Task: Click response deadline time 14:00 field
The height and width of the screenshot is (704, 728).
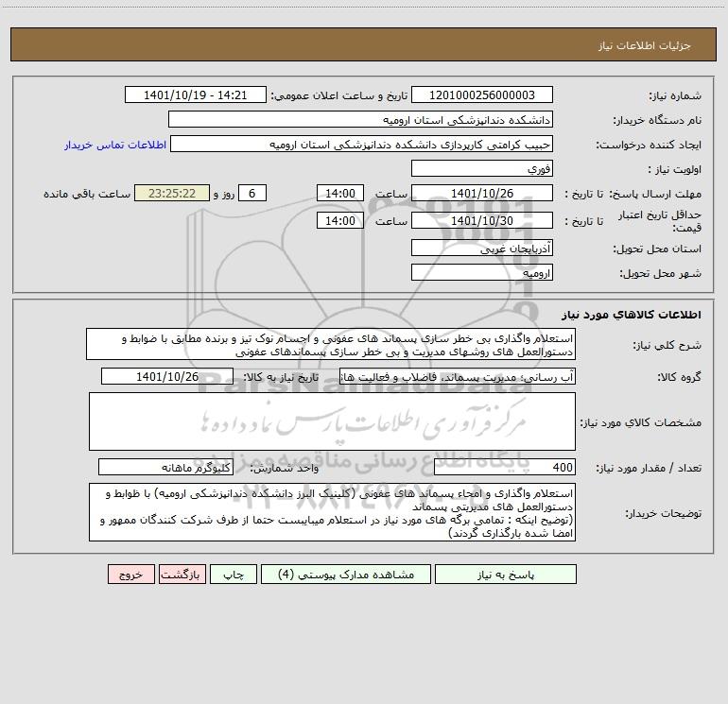Action: (339, 193)
